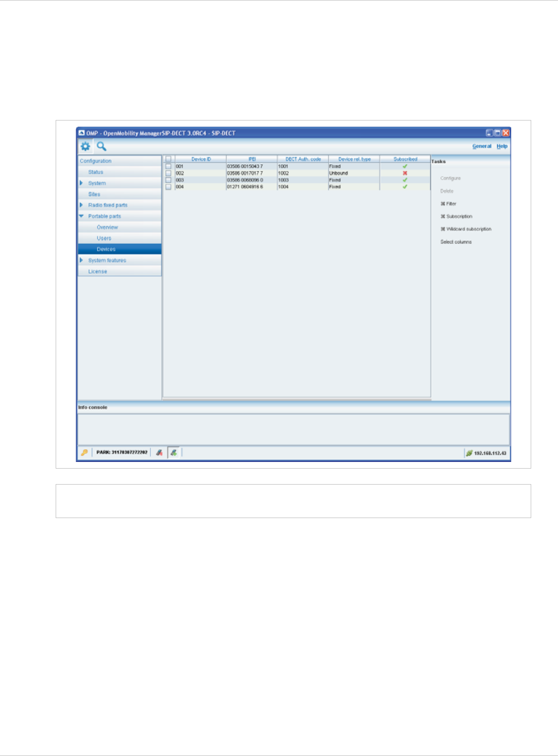Click the Subscription task
The width and height of the screenshot is (558, 756).
pyautogui.click(x=456, y=216)
